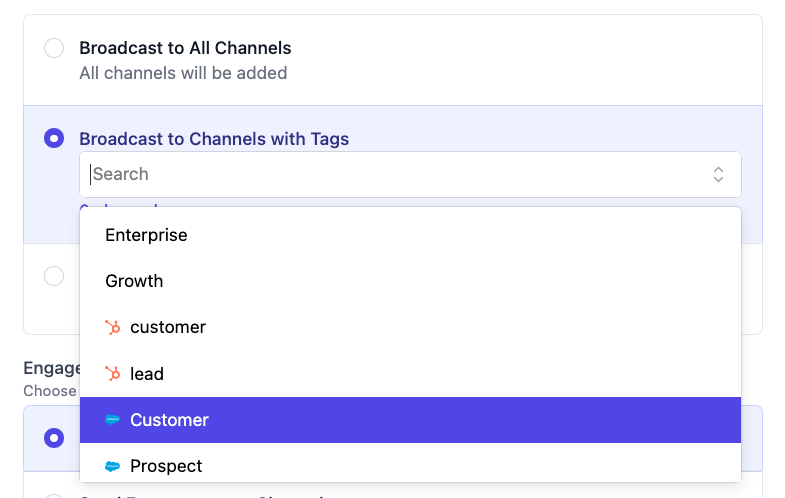
Task: Select the Broadcast to All Channels radio
Action: (x=54, y=48)
